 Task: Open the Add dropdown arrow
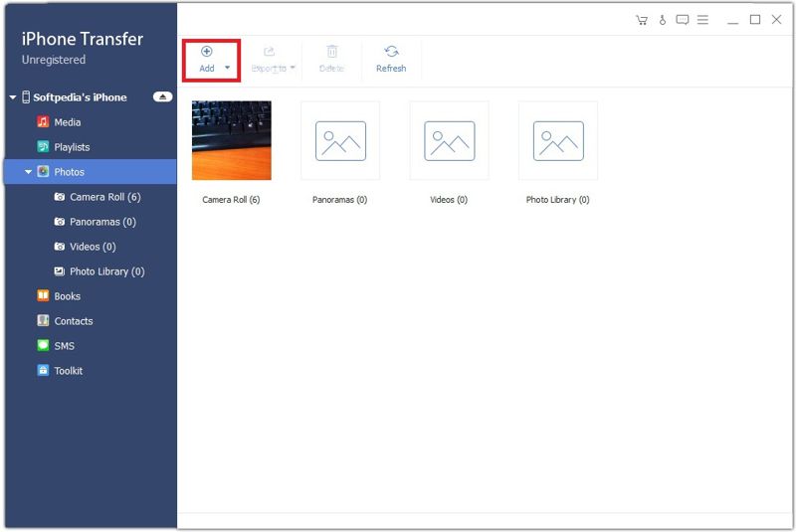click(228, 69)
